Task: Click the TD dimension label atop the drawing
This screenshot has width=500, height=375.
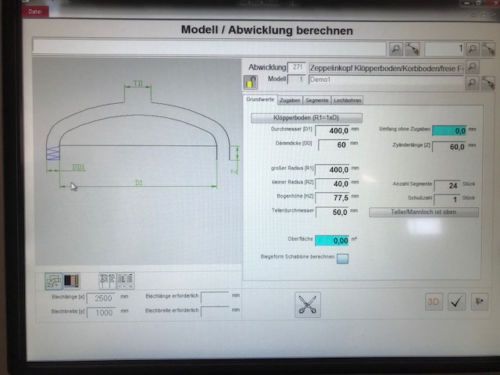Action: click(138, 83)
